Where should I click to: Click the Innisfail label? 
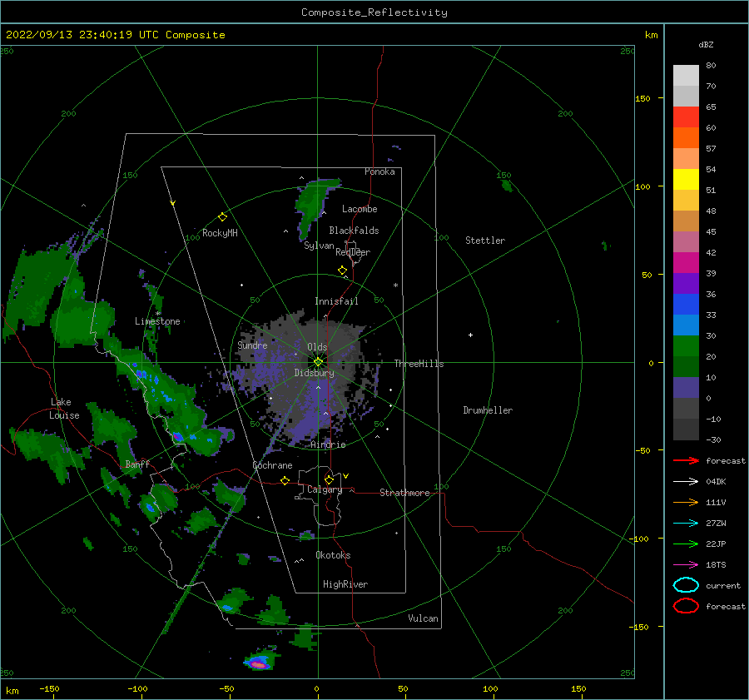(x=336, y=301)
